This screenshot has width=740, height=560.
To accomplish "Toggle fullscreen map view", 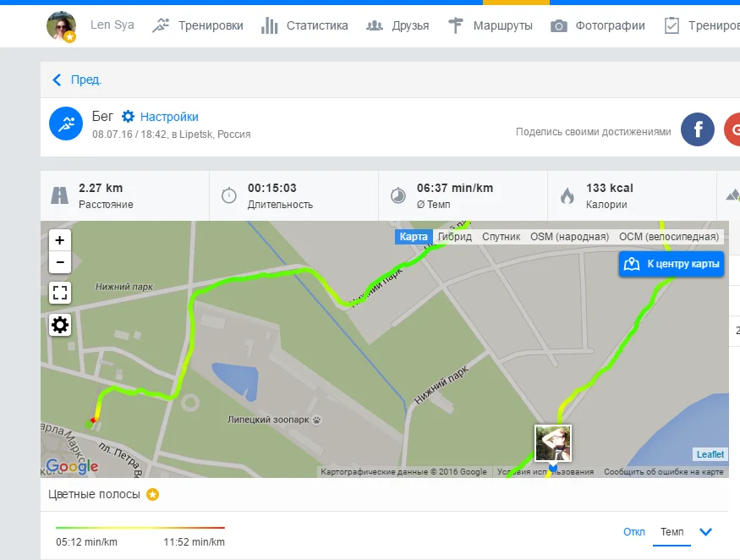I will point(60,293).
